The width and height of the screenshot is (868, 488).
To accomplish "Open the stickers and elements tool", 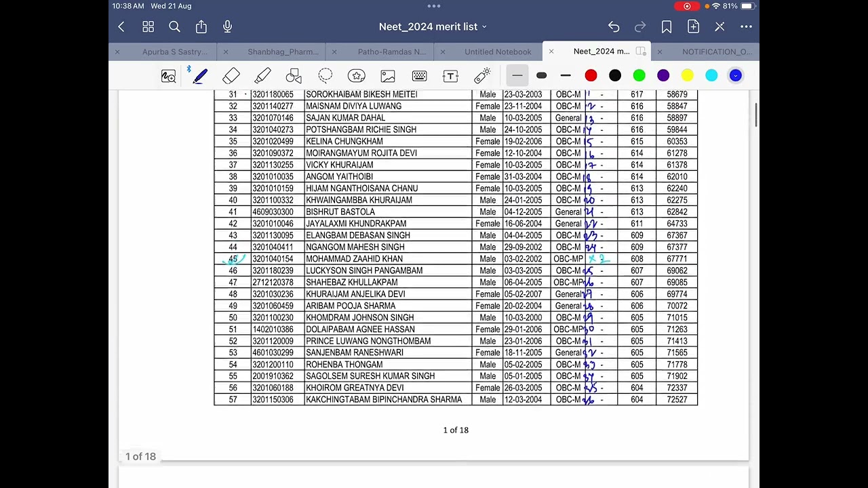I will pyautogui.click(x=357, y=76).
